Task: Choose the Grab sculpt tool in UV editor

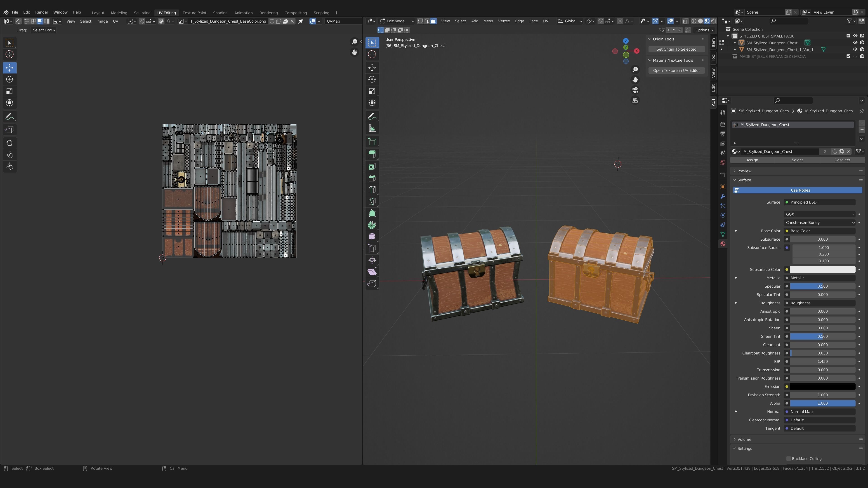Action: click(x=9, y=143)
